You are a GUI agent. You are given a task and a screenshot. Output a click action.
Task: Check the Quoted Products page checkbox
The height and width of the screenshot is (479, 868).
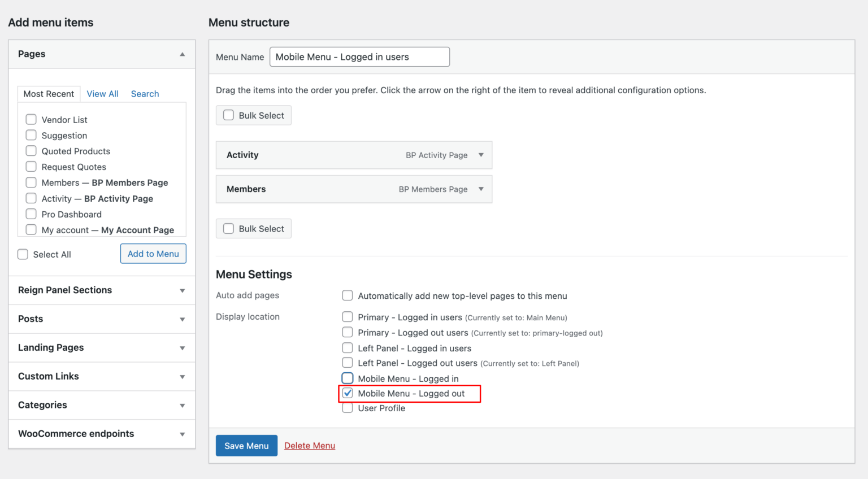coord(31,151)
